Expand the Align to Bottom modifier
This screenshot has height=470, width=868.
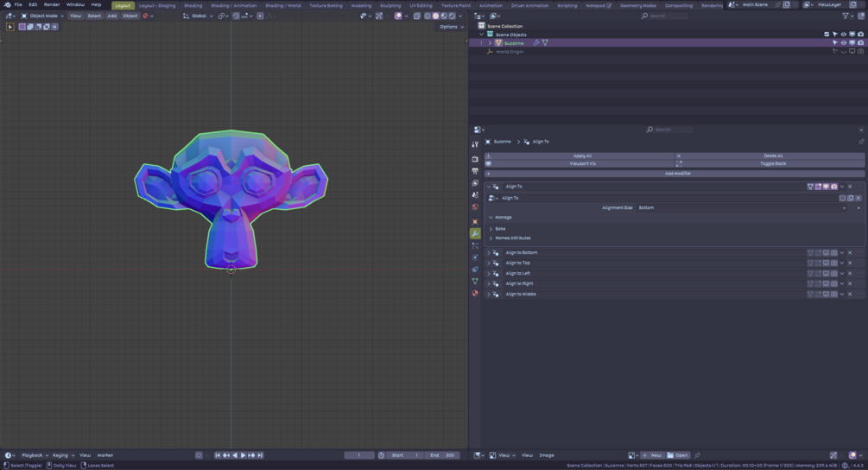point(489,252)
